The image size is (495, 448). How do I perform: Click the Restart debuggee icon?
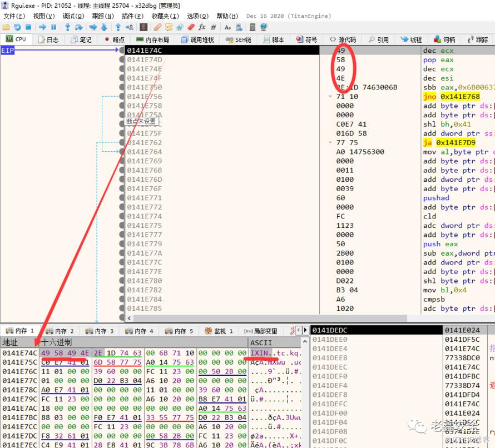point(17,27)
